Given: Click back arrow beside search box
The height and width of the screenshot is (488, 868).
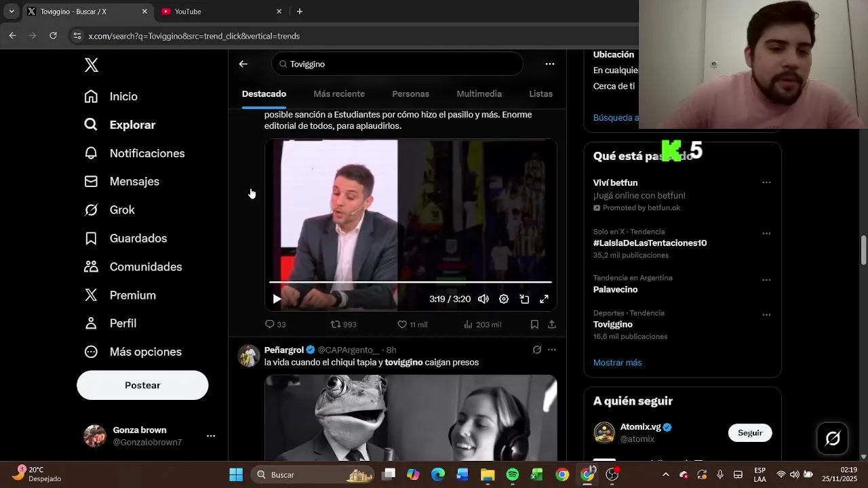Looking at the screenshot, I should [x=243, y=64].
